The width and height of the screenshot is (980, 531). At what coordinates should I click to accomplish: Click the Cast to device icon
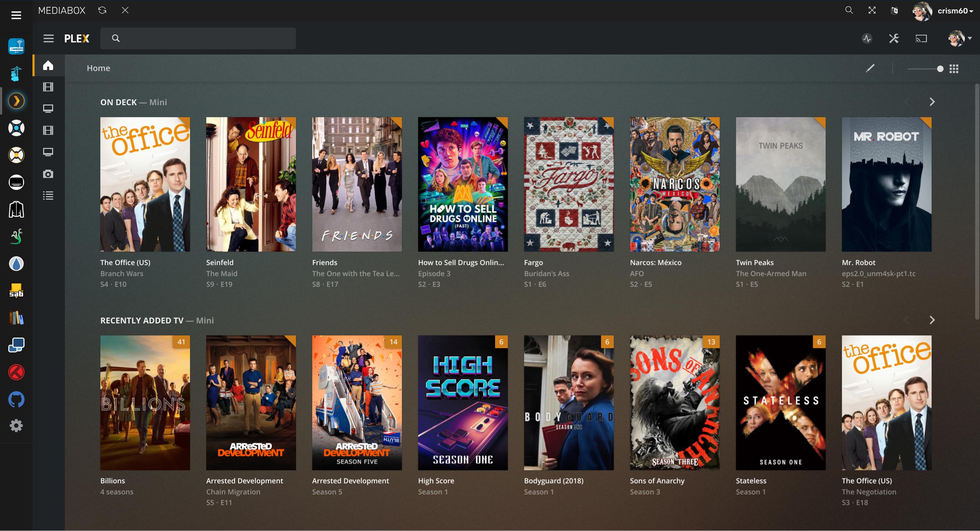tap(921, 38)
